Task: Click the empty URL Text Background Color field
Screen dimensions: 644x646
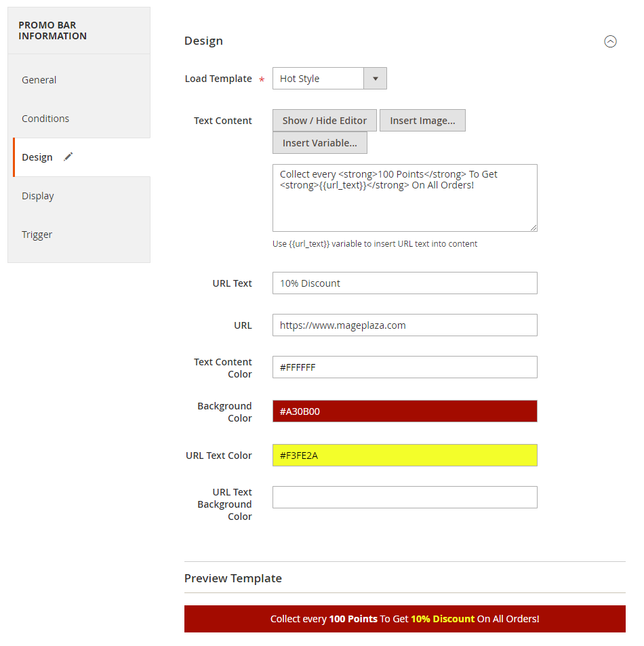Action: pyautogui.click(x=405, y=498)
